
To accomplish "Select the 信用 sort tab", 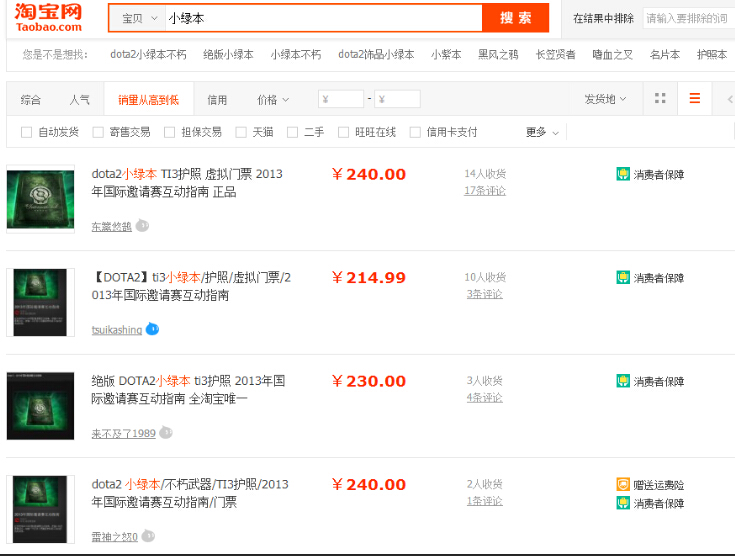I will point(217,99).
